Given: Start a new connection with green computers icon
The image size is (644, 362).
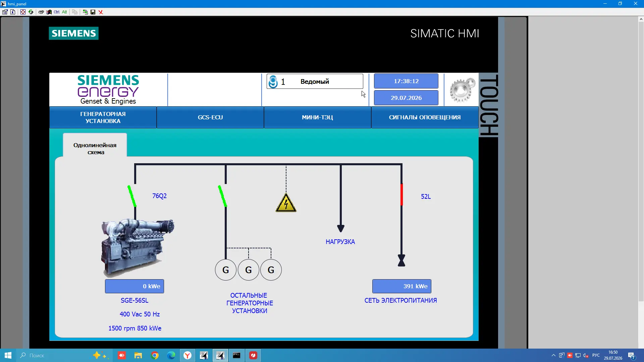Looking at the screenshot, I should point(85,12).
